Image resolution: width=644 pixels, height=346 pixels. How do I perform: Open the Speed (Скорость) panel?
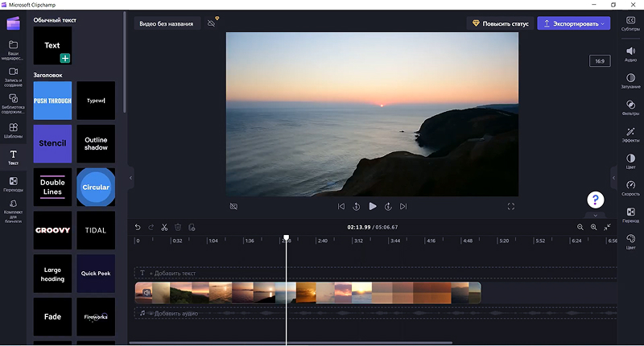pyautogui.click(x=630, y=188)
